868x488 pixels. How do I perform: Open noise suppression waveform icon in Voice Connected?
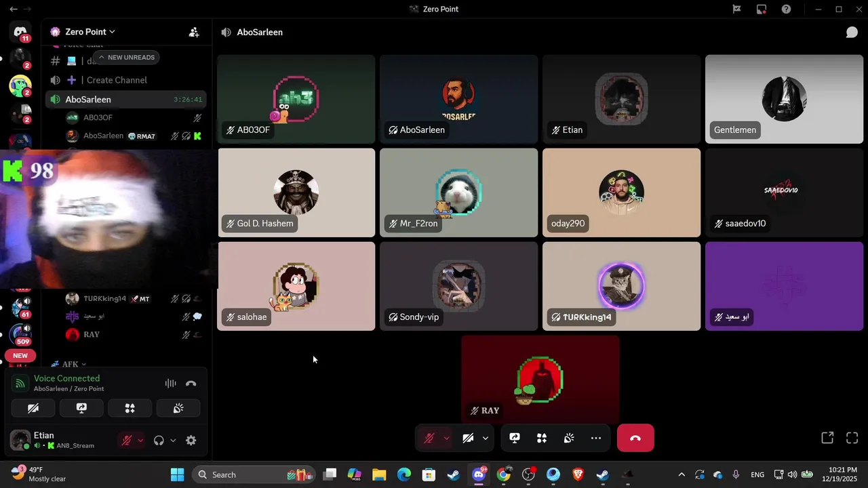click(170, 384)
